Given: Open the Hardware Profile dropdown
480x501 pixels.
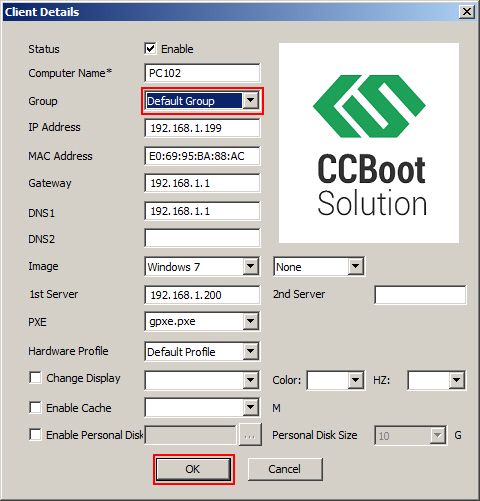Looking at the screenshot, I should tap(202, 351).
